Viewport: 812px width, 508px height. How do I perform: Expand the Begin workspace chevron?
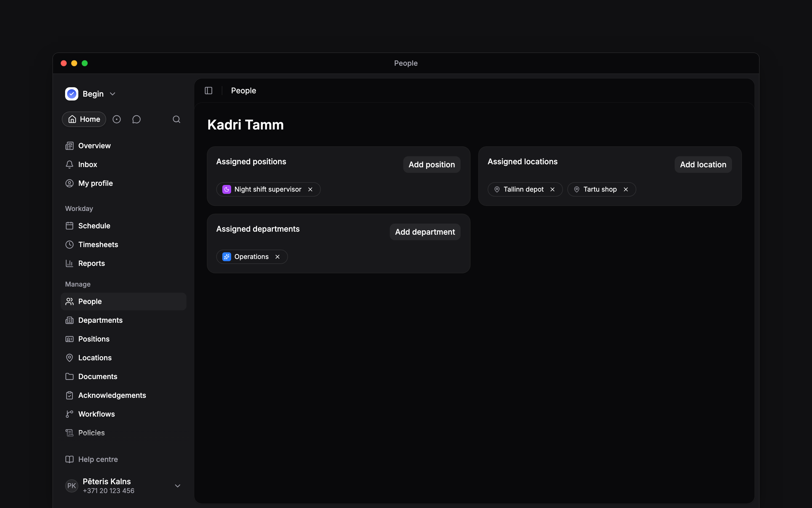(x=113, y=94)
